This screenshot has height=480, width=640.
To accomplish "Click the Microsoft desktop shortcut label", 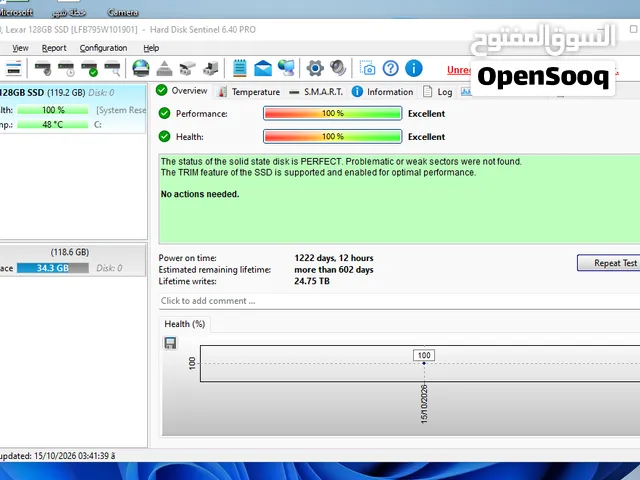I will [16, 13].
